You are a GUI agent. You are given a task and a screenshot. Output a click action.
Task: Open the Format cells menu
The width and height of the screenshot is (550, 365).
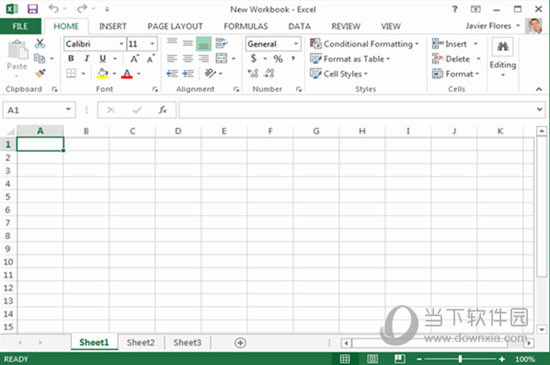point(455,74)
